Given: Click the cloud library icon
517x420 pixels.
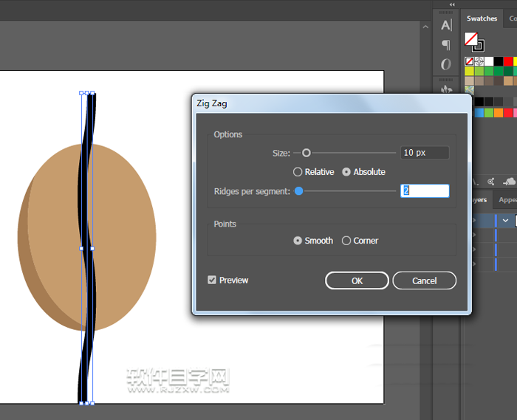Looking at the screenshot, I should point(509,181).
